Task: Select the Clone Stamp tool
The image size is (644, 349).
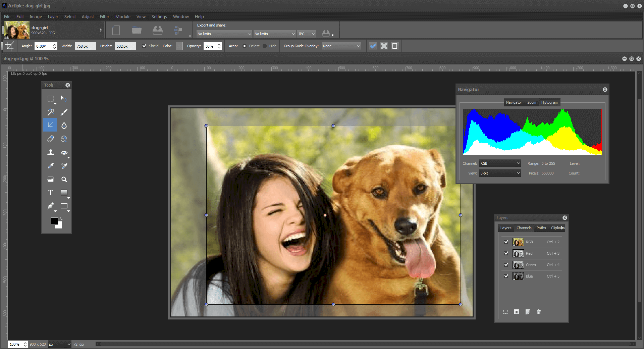Action: (51, 152)
